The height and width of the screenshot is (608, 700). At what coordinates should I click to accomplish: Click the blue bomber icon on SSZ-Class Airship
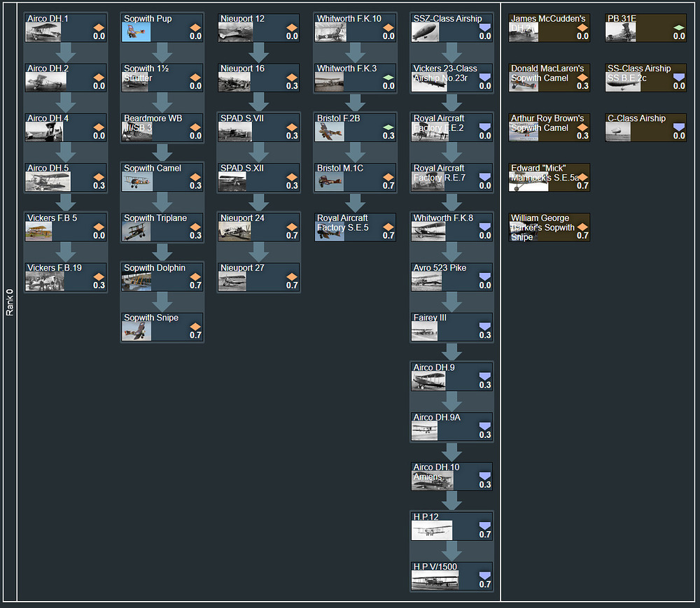[485, 28]
